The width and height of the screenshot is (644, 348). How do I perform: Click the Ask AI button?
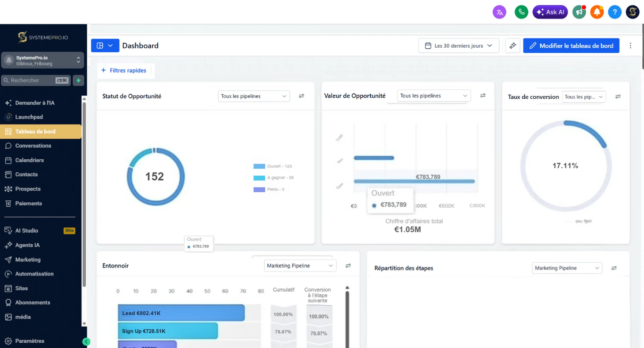click(x=550, y=12)
